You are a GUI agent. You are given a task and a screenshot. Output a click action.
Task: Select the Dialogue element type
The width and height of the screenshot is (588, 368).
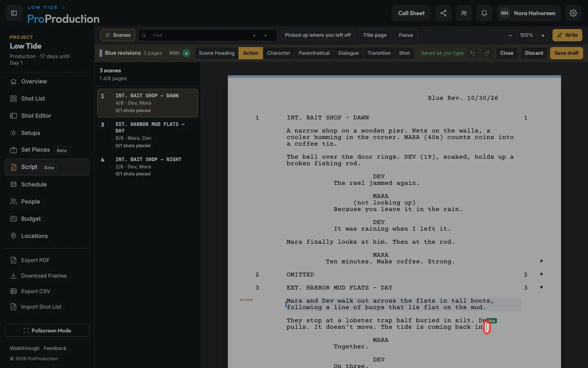pyautogui.click(x=348, y=53)
